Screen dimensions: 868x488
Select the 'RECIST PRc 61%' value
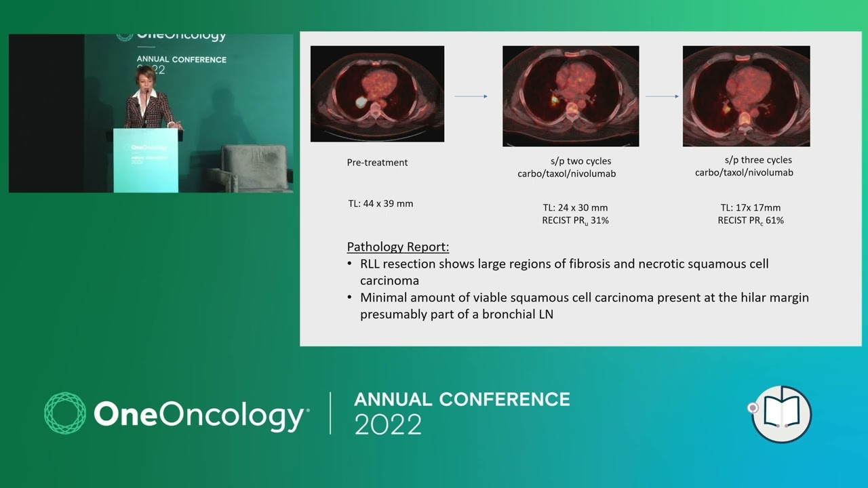751,221
